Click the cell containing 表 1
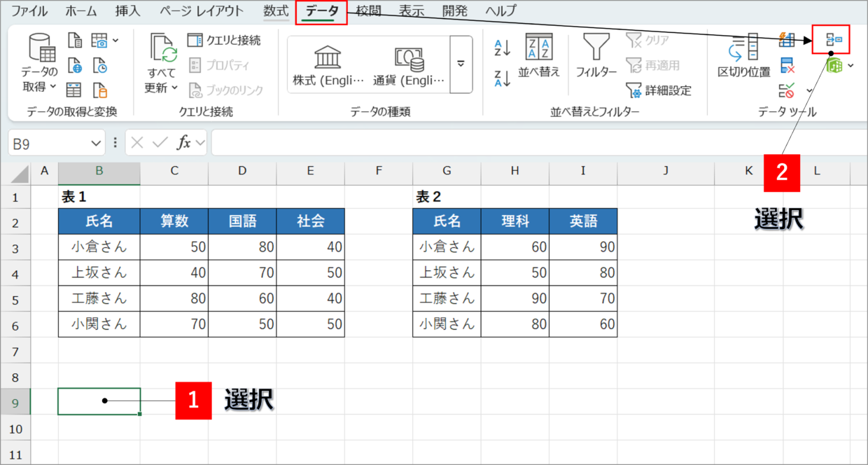Image resolution: width=868 pixels, height=465 pixels. 99,197
